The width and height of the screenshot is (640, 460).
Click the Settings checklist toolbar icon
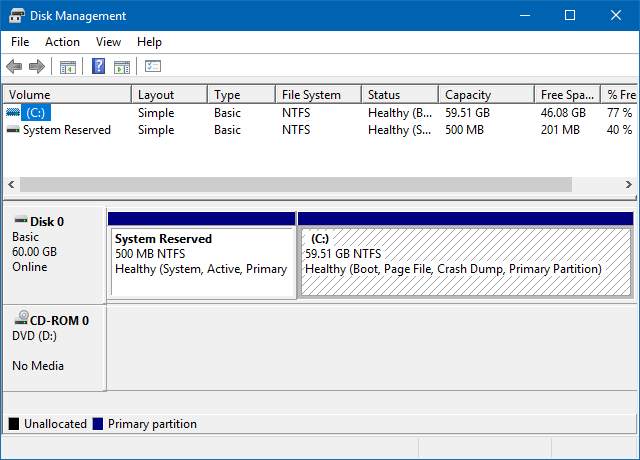153,67
